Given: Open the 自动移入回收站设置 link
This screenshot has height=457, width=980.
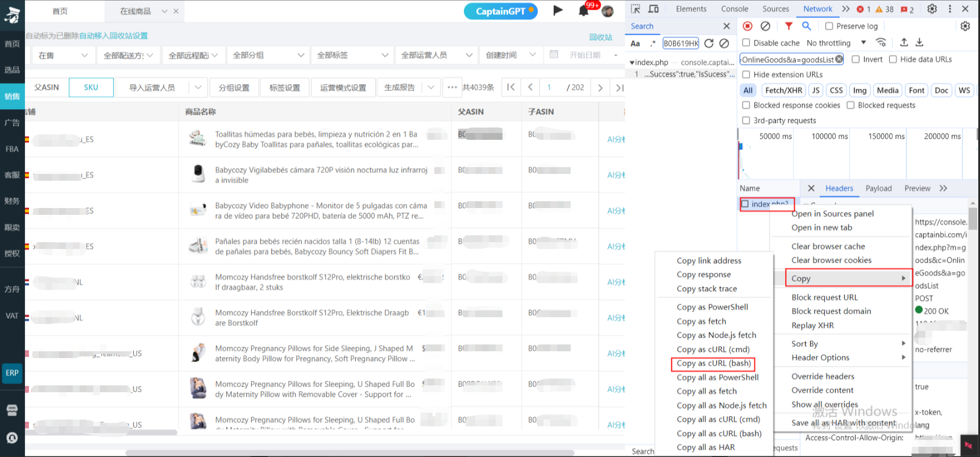Looking at the screenshot, I should 113,36.
